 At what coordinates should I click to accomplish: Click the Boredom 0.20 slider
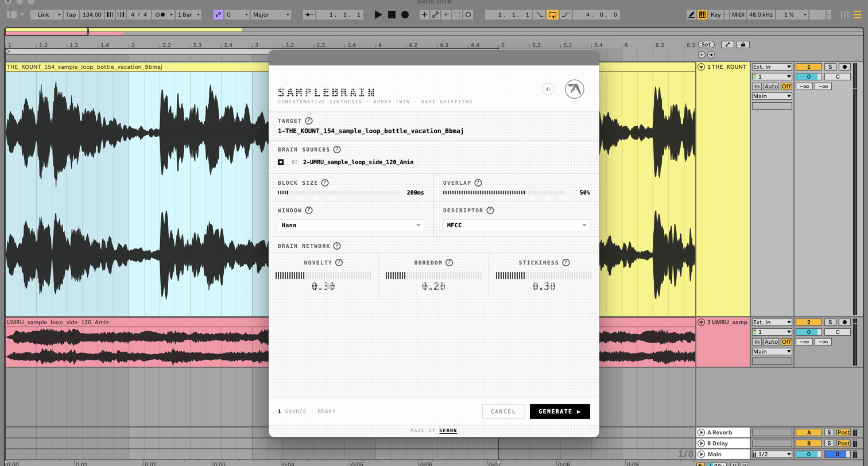(433, 275)
